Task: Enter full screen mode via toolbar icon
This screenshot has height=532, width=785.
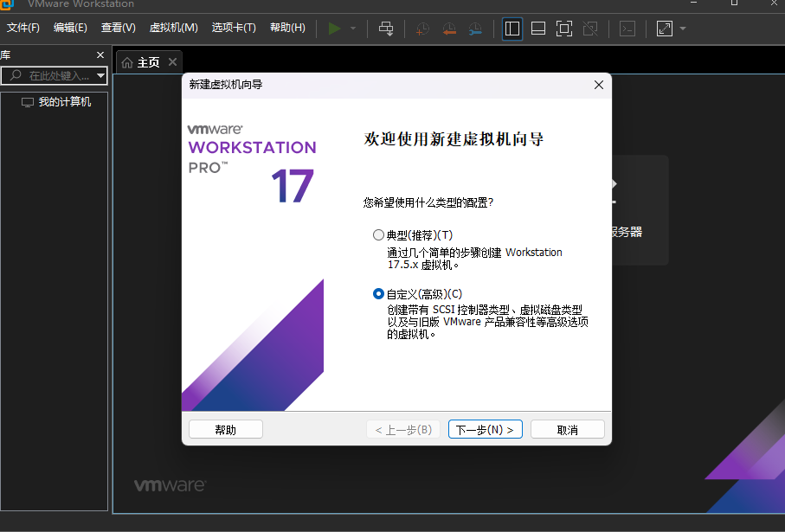Action: click(x=564, y=29)
